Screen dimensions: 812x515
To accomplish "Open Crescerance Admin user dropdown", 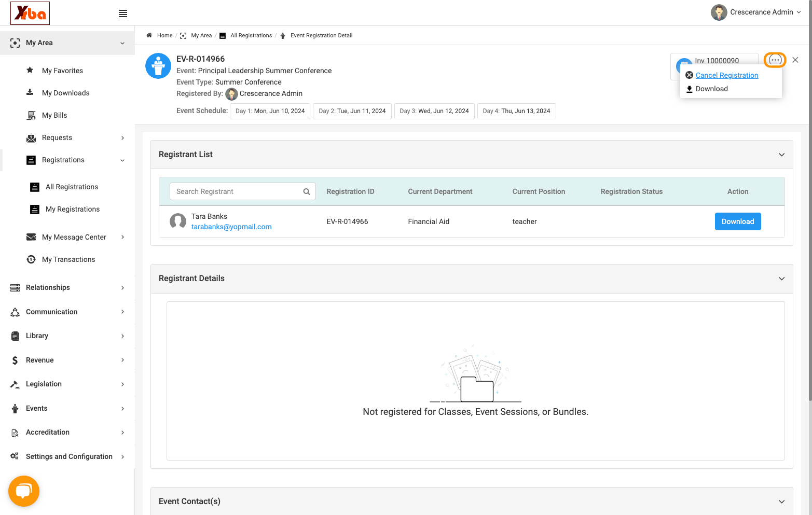I will tap(756, 12).
